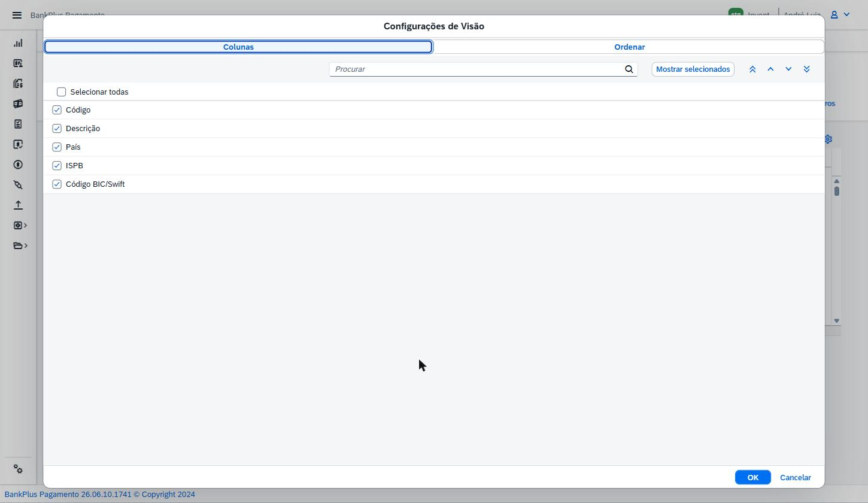The height and width of the screenshot is (503, 868).
Task: Toggle the Selecionar todas checkbox
Action: coord(61,92)
